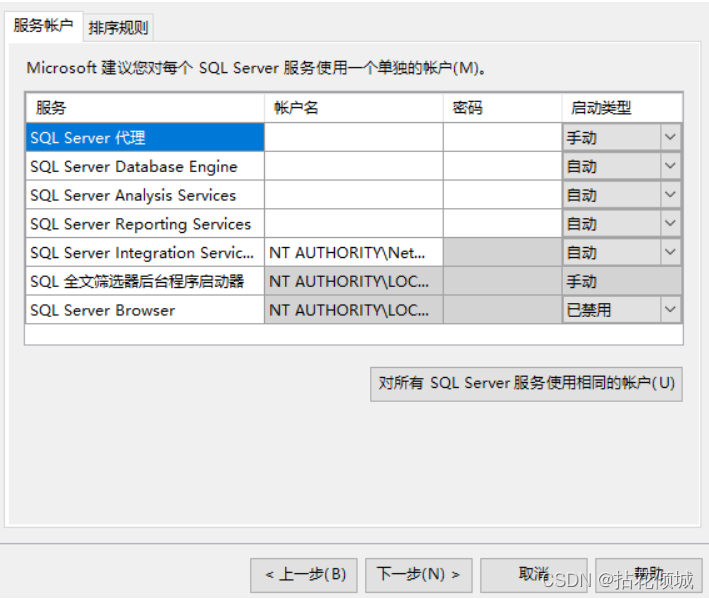Go back with 上一步(B) button
Screen dimensions: 709x599
304,575
